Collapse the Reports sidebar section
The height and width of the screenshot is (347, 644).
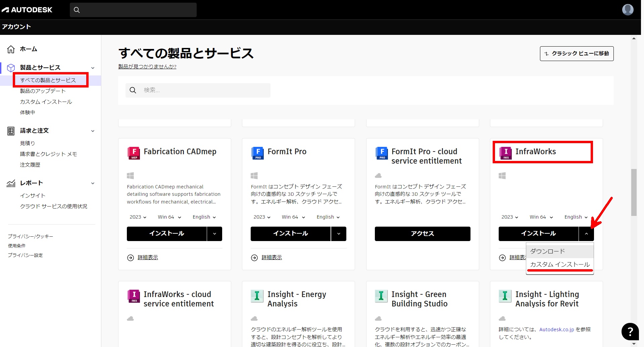(93, 183)
